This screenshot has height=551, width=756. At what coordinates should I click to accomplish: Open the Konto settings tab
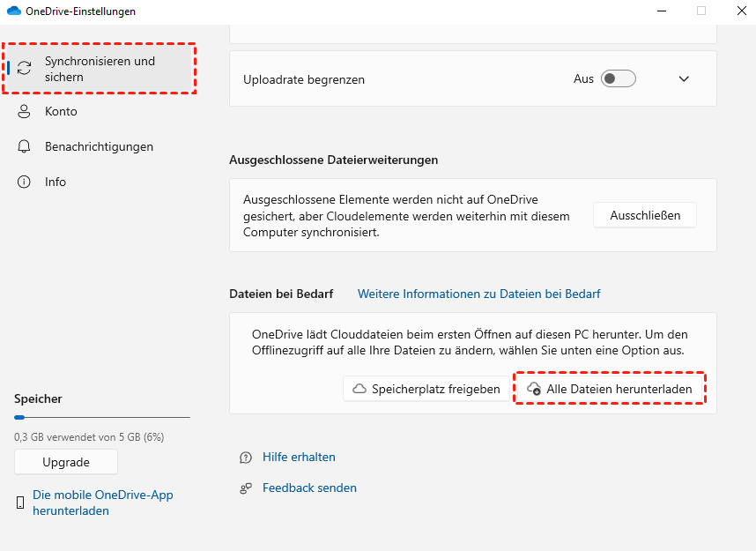pyautogui.click(x=61, y=112)
